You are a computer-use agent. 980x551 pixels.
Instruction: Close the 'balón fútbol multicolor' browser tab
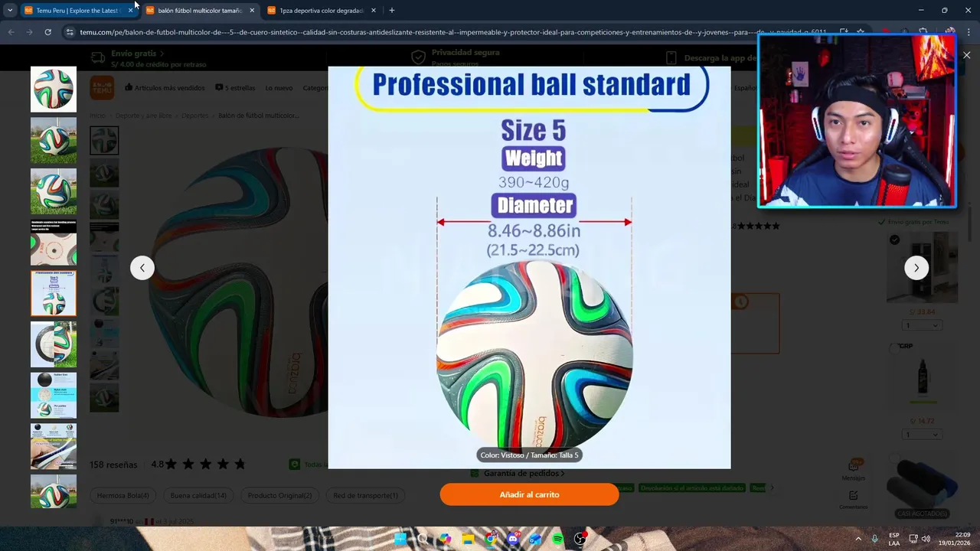252,11
